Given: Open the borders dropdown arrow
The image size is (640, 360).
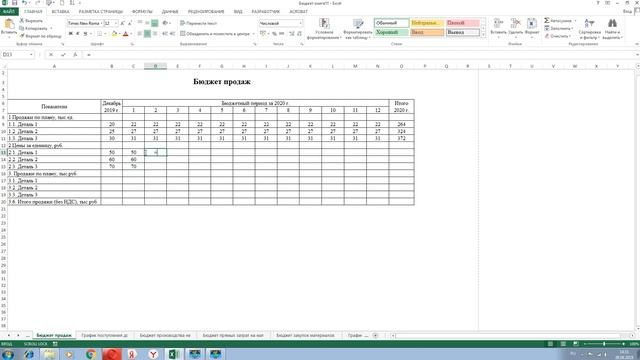Looking at the screenshot, I should tap(105, 33).
